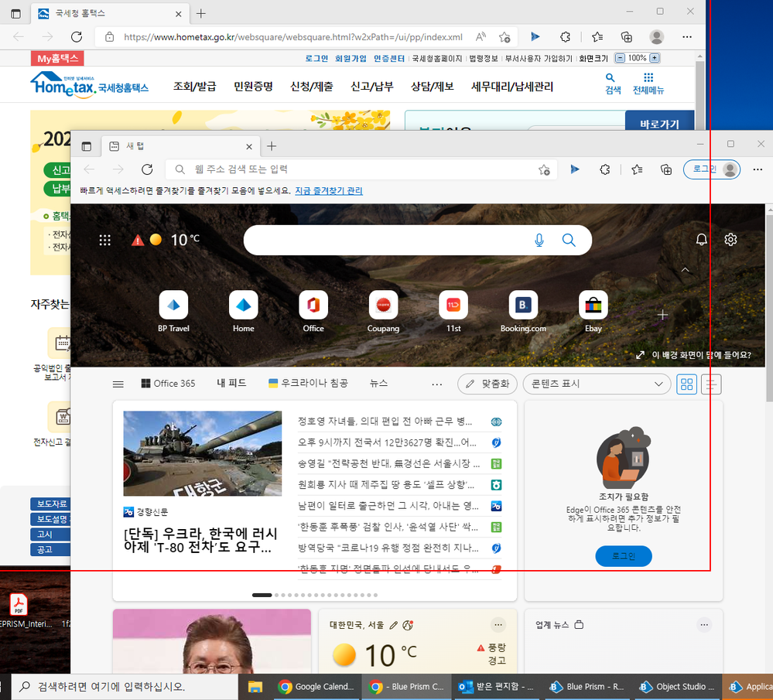The width and height of the screenshot is (773, 700).
Task: Open the 신고/납부 Hometax menu
Action: 371,87
